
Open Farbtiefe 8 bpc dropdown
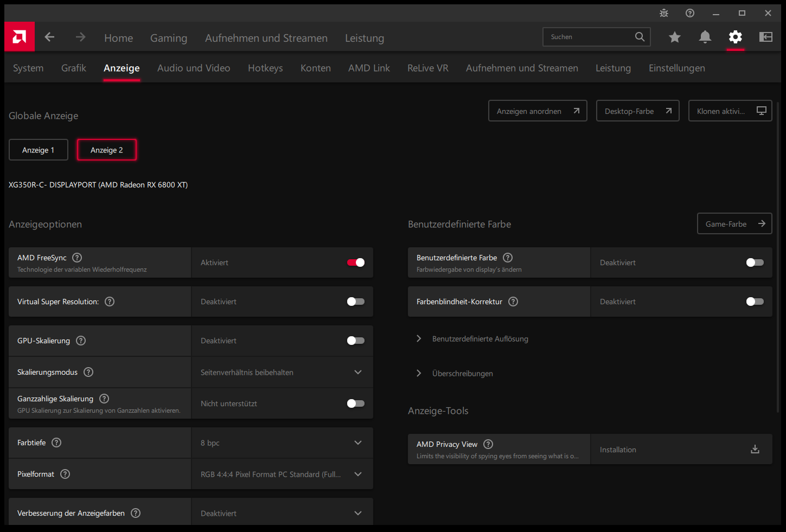point(282,443)
